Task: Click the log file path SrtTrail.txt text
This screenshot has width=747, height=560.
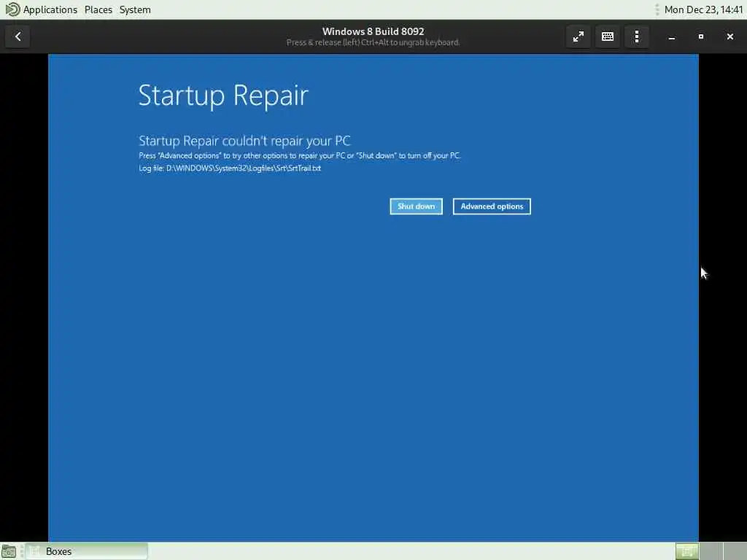Action: (230, 168)
